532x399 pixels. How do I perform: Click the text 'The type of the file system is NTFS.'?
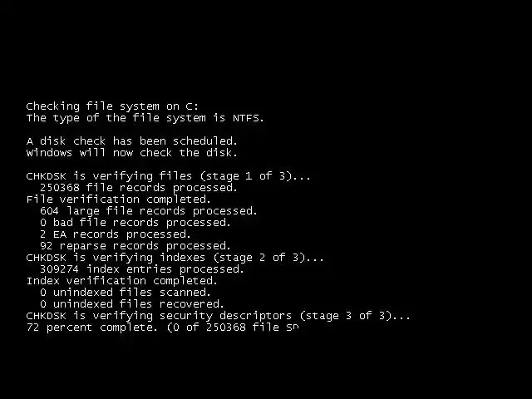coord(145,118)
